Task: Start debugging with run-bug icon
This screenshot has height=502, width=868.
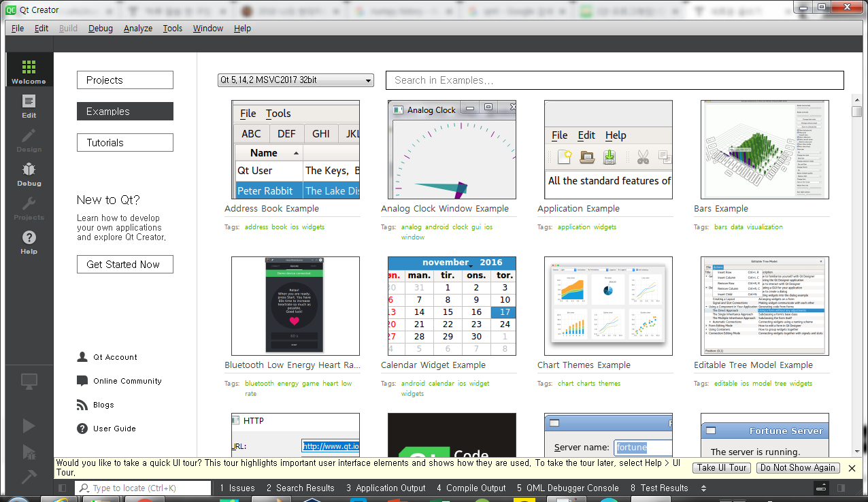Action: pos(29,452)
